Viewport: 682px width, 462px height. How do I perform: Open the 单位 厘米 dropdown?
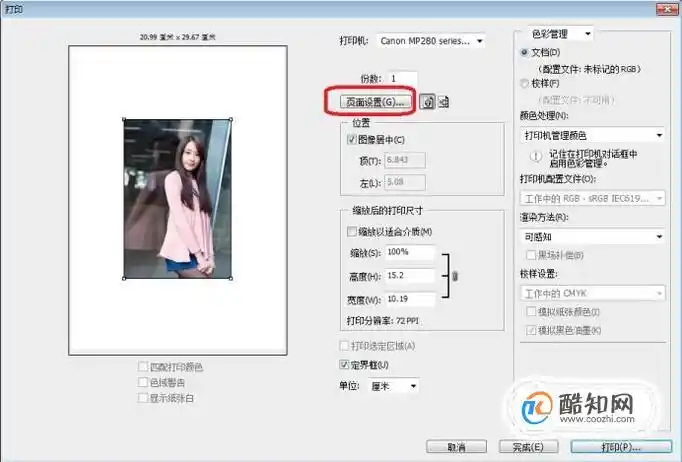[x=394, y=386]
